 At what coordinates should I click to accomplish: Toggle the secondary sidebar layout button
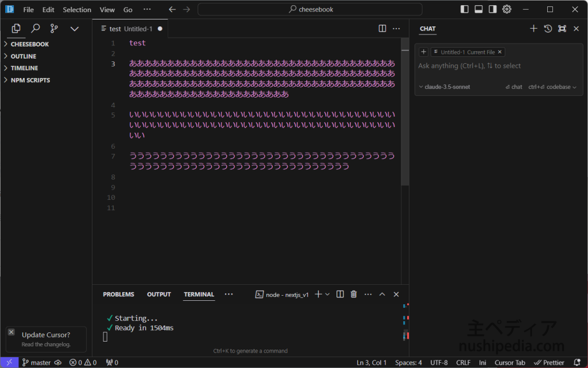click(x=493, y=9)
